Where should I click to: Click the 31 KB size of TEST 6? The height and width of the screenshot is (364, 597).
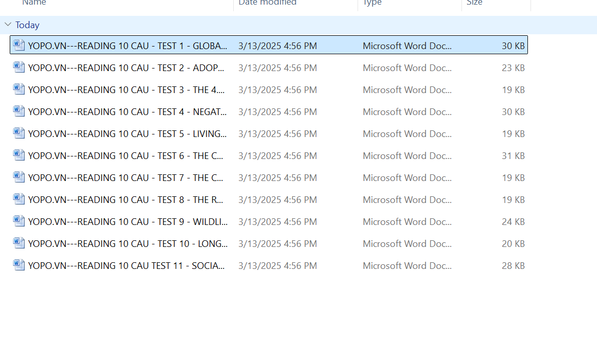click(513, 155)
